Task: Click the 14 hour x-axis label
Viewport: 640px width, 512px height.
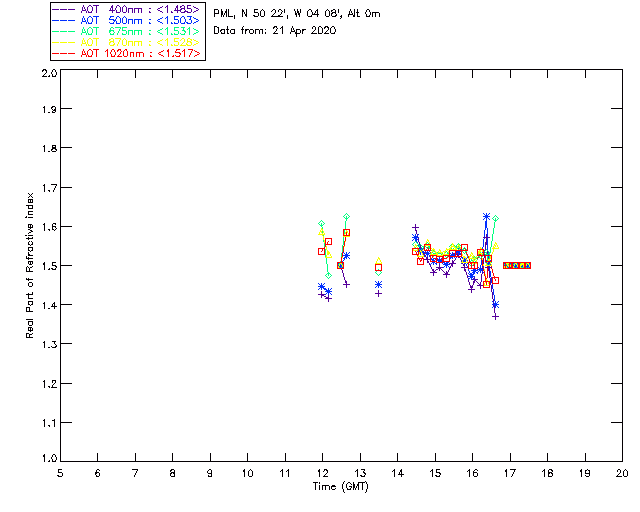Action: (398, 473)
